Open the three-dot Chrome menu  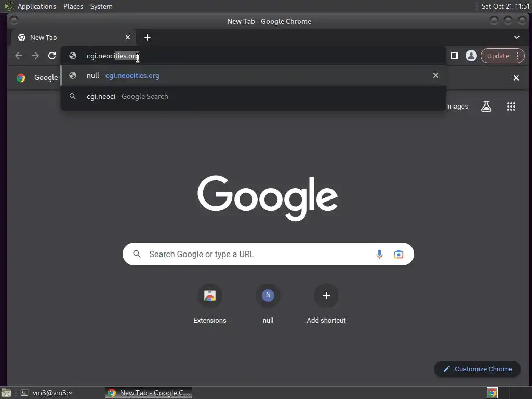518,56
